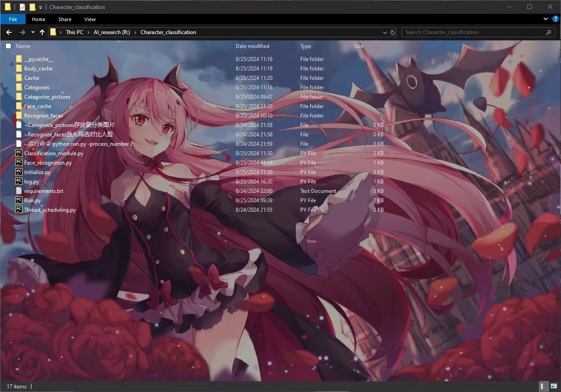Toggle the select all items checkbox
Screen dimensions: 561x392
pos(8,46)
